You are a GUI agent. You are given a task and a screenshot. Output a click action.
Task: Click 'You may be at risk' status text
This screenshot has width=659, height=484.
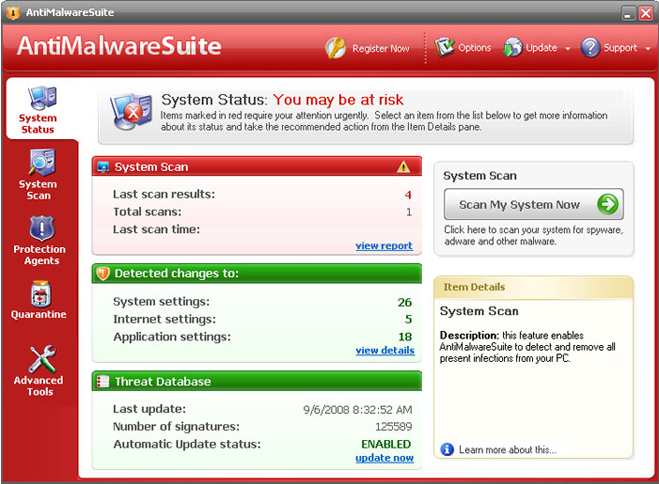pos(338,100)
